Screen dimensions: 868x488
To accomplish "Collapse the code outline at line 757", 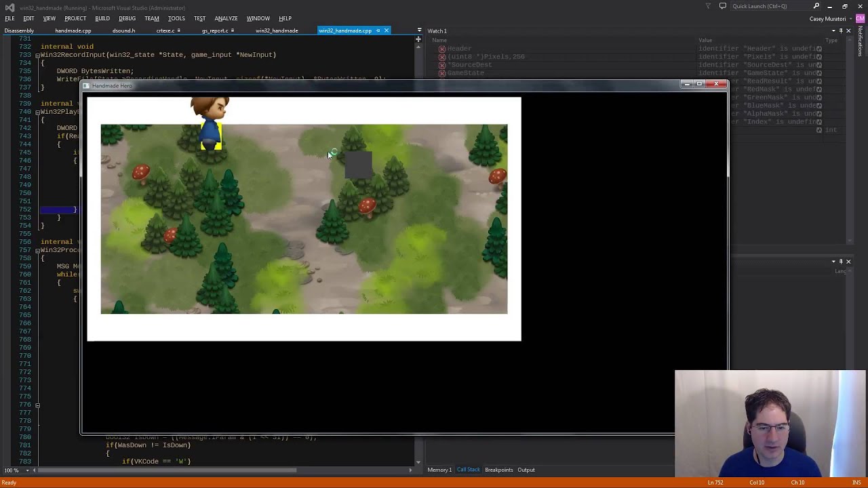I will click(37, 250).
